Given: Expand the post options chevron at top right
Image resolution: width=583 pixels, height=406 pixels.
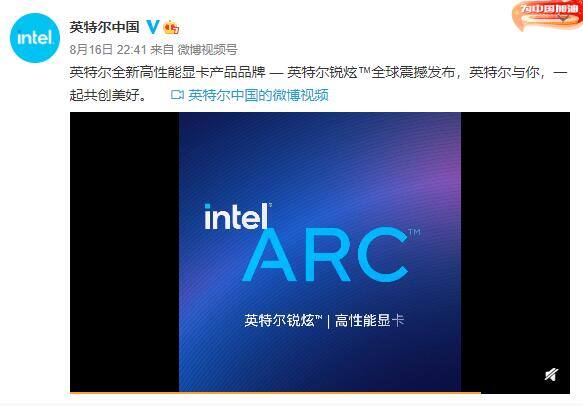Looking at the screenshot, I should coord(565,17).
